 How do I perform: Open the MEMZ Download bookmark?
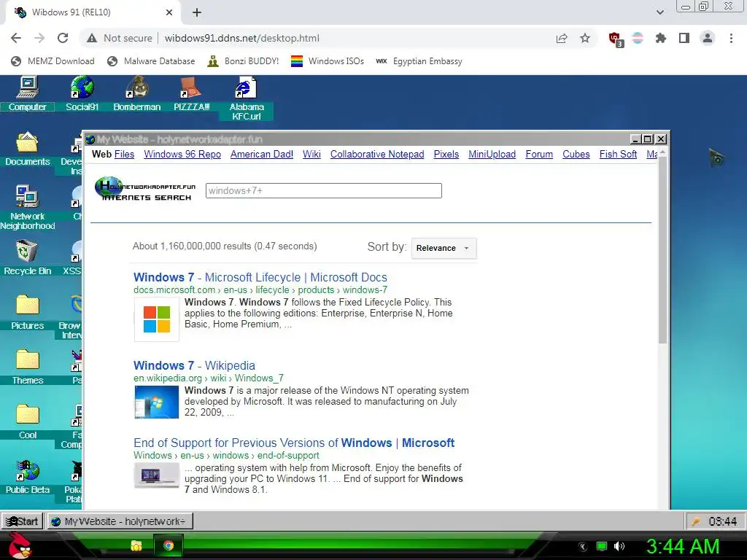(53, 61)
